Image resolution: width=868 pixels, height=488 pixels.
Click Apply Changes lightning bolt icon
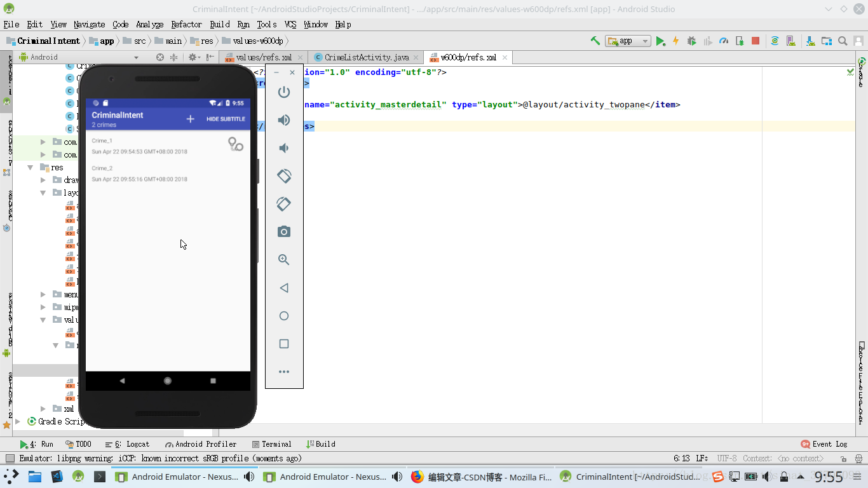click(x=675, y=41)
